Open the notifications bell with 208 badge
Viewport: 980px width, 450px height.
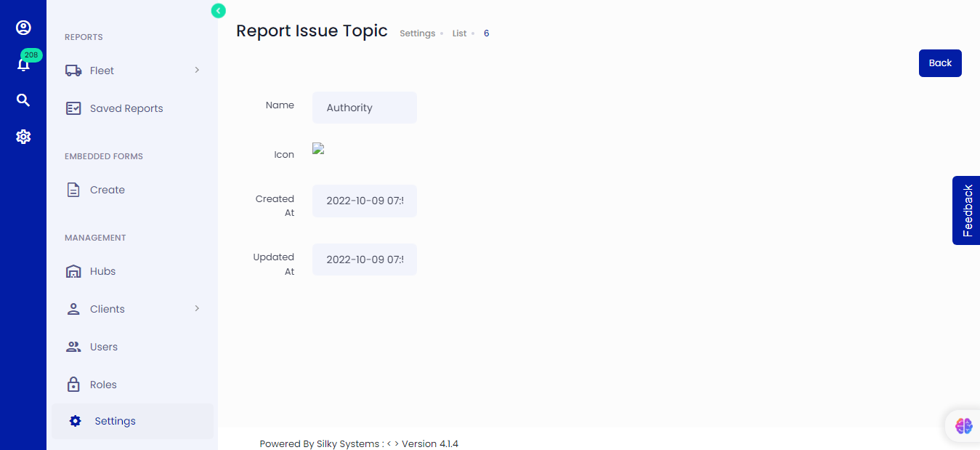(x=23, y=64)
